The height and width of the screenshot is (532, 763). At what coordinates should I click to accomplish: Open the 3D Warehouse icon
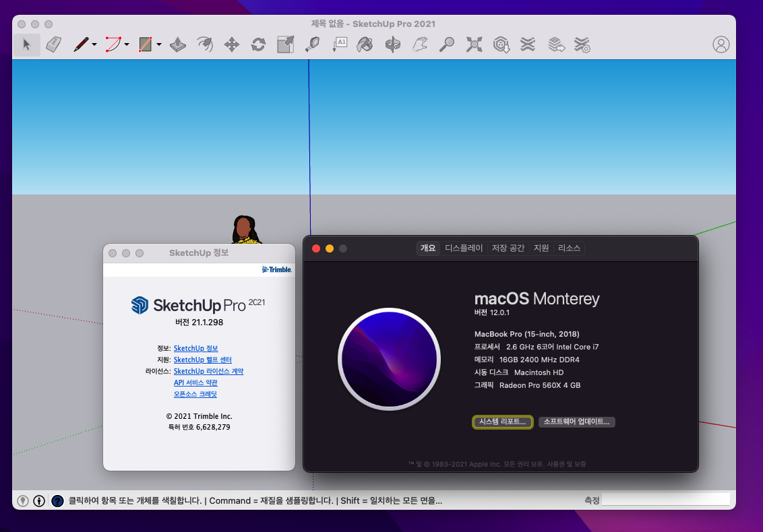(501, 44)
